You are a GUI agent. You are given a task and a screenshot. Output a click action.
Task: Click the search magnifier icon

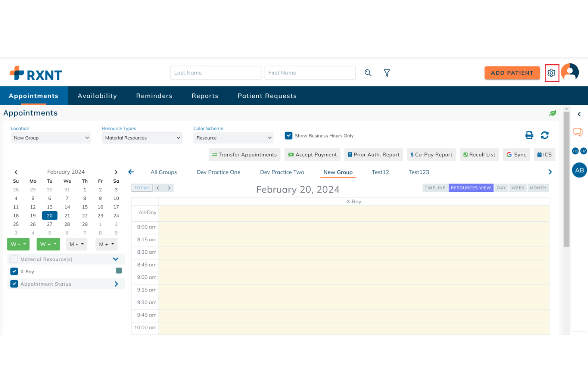coord(368,73)
